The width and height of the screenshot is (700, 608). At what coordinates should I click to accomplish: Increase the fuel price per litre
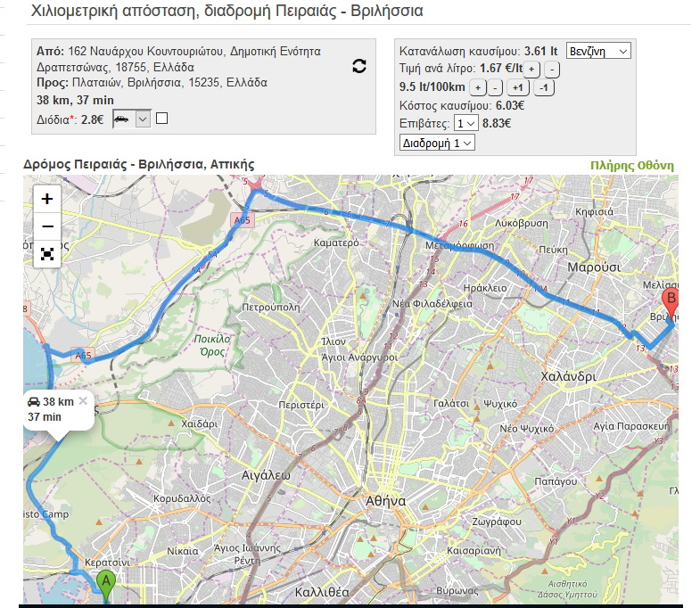coord(531,70)
